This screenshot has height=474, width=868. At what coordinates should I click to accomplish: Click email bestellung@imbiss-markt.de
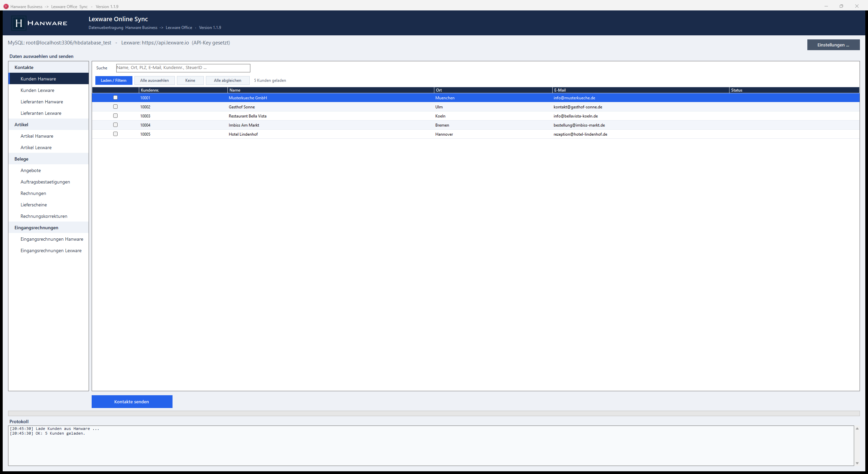579,125
